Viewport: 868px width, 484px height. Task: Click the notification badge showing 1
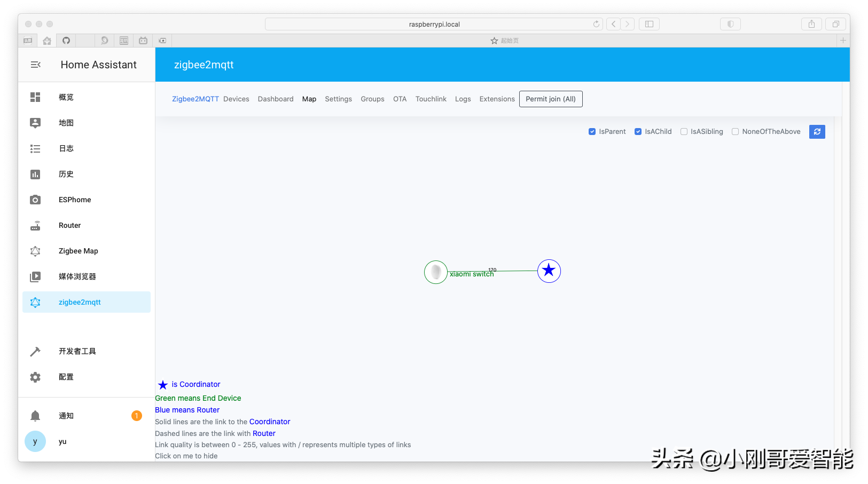[x=137, y=416]
